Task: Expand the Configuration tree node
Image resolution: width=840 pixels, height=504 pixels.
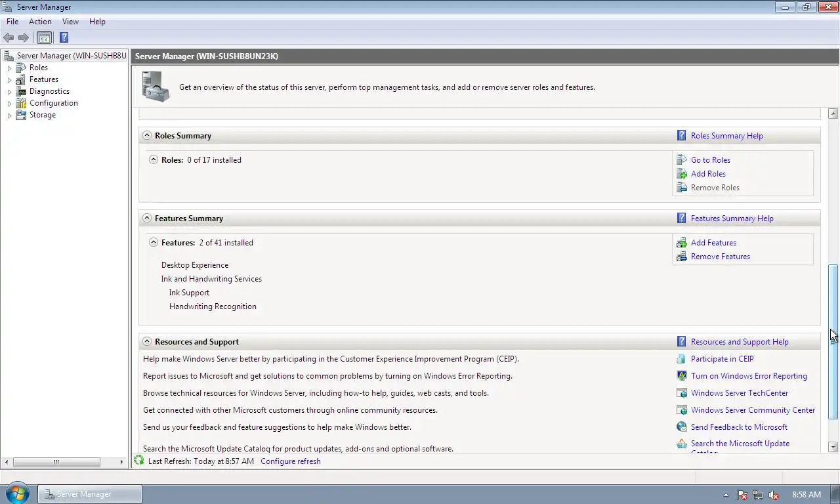Action: (x=9, y=104)
